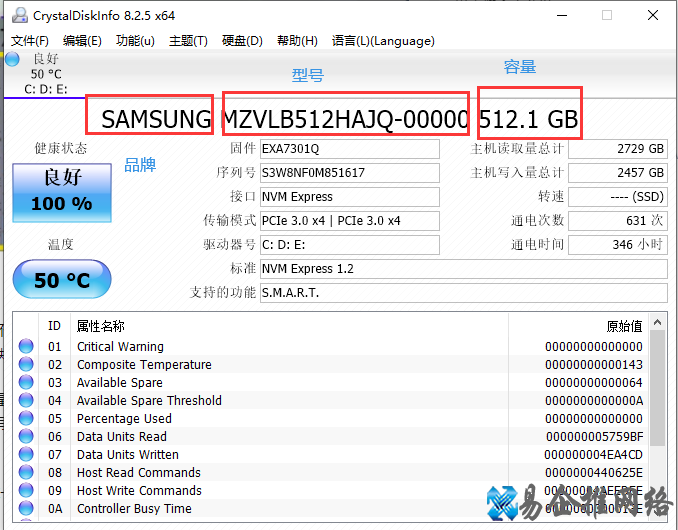Click the 良好 100 % health status button

click(62, 192)
